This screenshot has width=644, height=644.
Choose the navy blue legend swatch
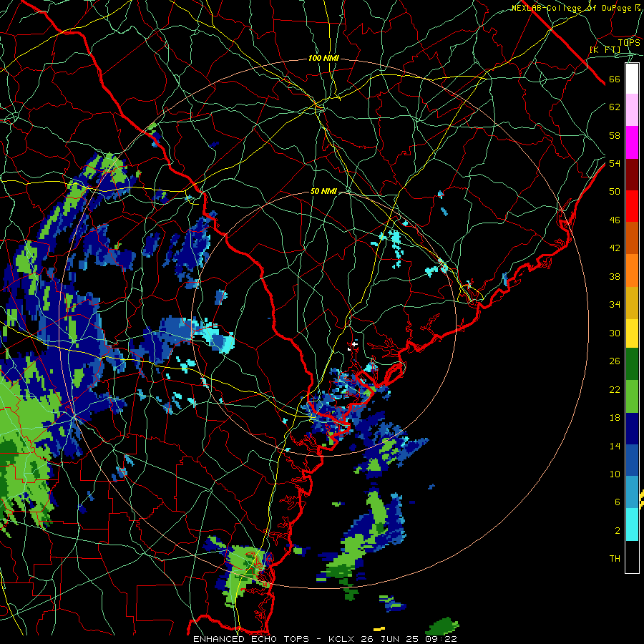[x=632, y=429]
